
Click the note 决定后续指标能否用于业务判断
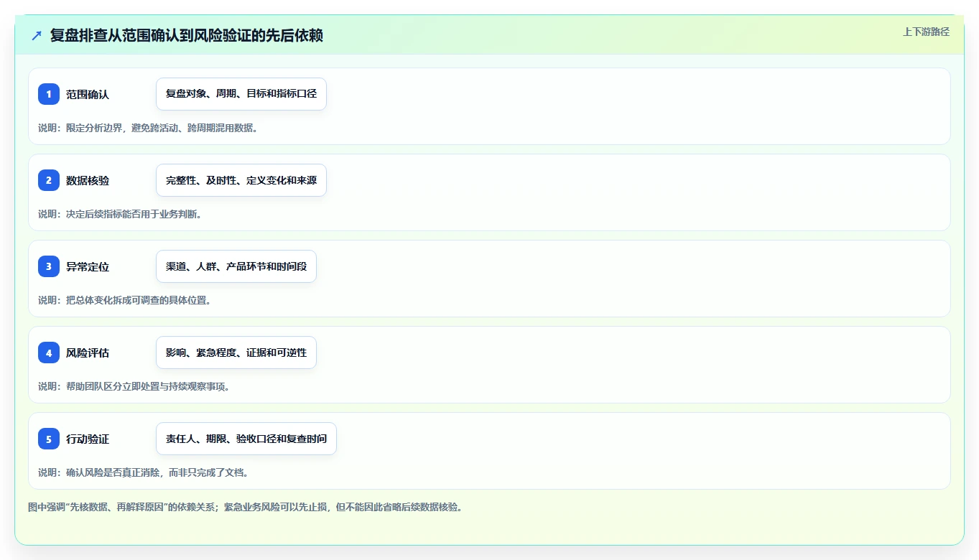[120, 214]
